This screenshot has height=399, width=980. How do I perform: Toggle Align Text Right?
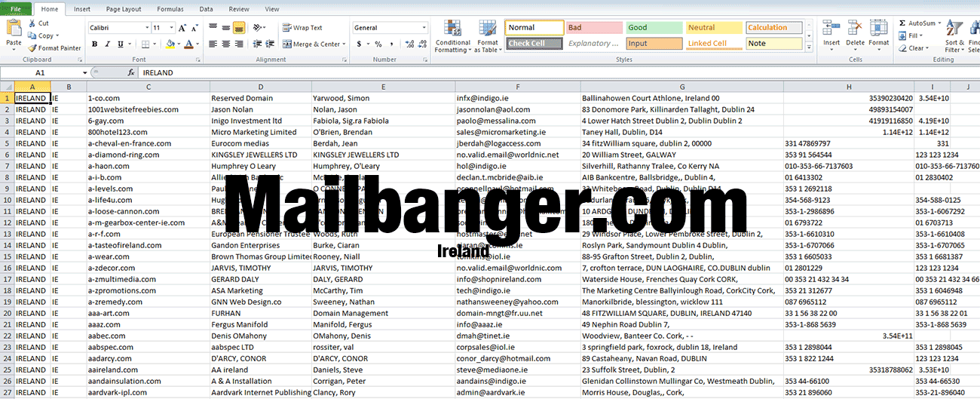[239, 45]
